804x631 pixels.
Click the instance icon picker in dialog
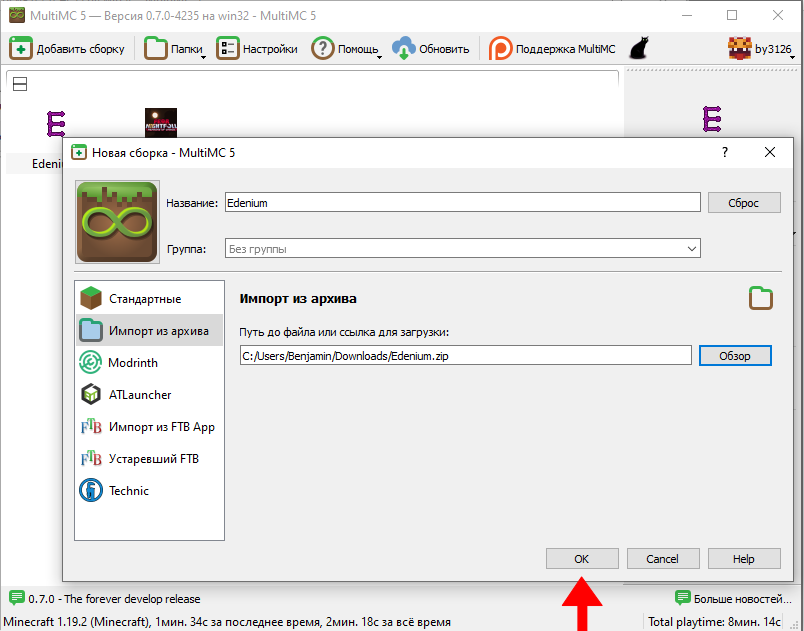pos(117,222)
